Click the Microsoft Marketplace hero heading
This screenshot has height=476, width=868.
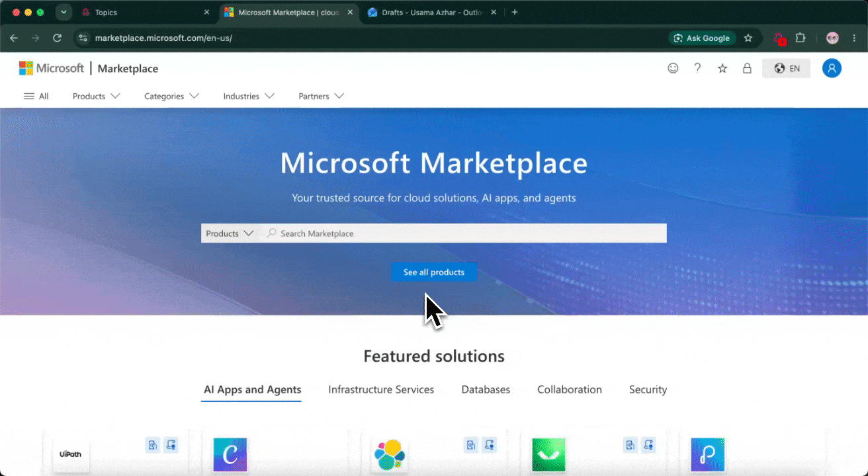pos(434,163)
